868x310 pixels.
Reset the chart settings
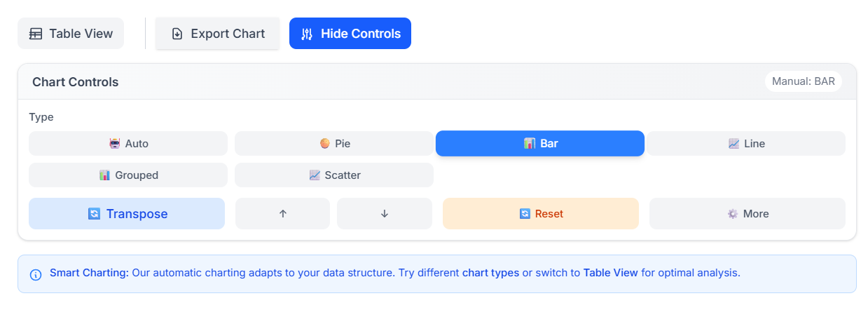[x=541, y=214]
